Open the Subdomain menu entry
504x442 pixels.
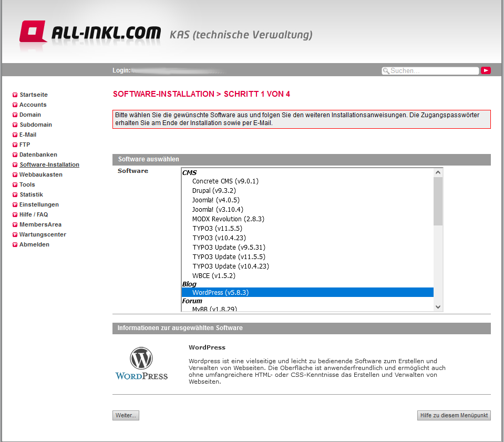tap(36, 125)
